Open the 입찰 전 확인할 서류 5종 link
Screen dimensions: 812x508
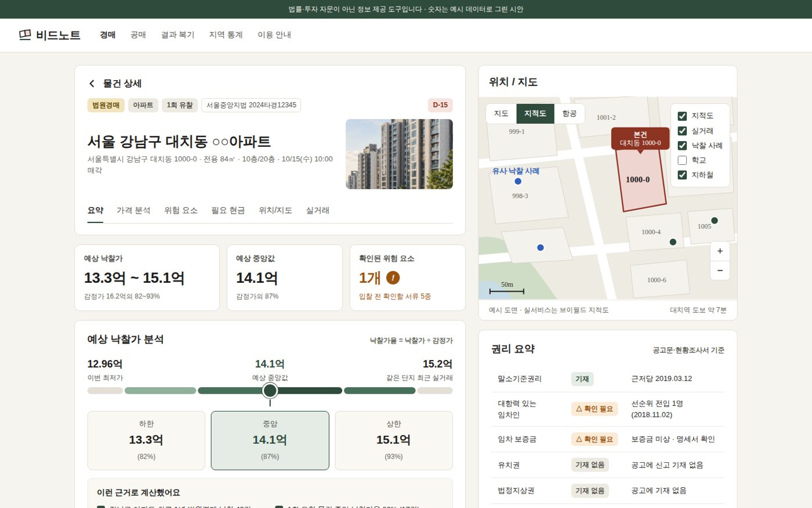tap(394, 297)
